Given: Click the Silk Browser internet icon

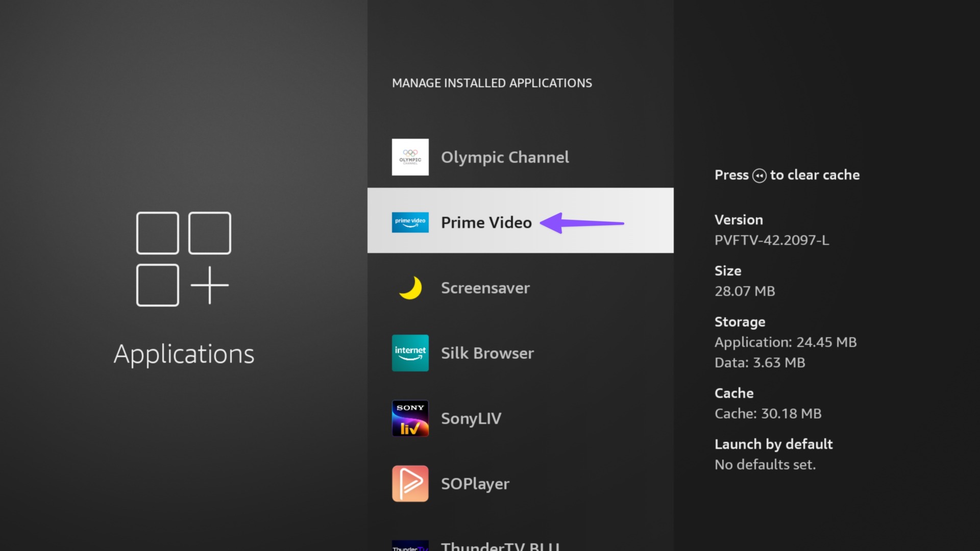Looking at the screenshot, I should coord(410,353).
